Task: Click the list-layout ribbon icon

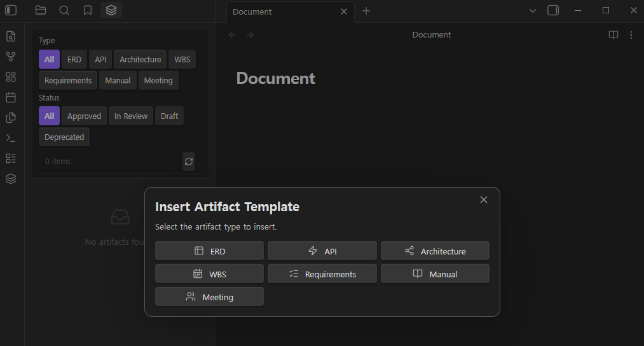Action: pyautogui.click(x=11, y=158)
